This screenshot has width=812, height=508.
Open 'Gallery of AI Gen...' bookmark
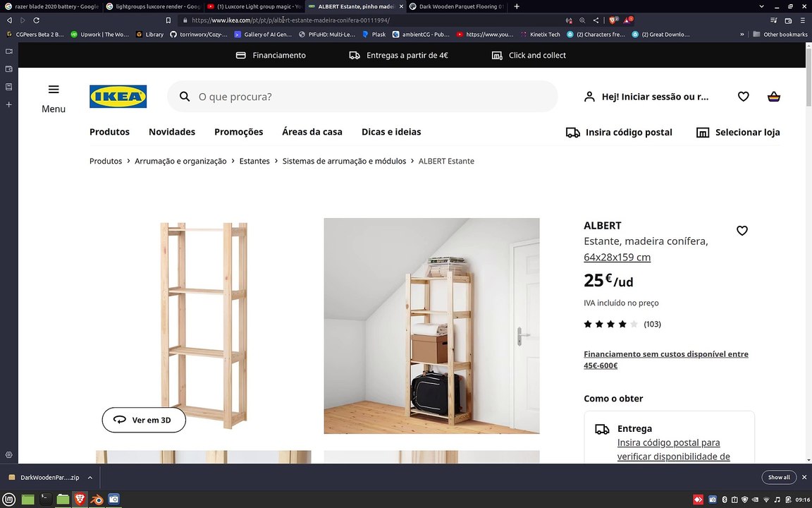coord(263,34)
